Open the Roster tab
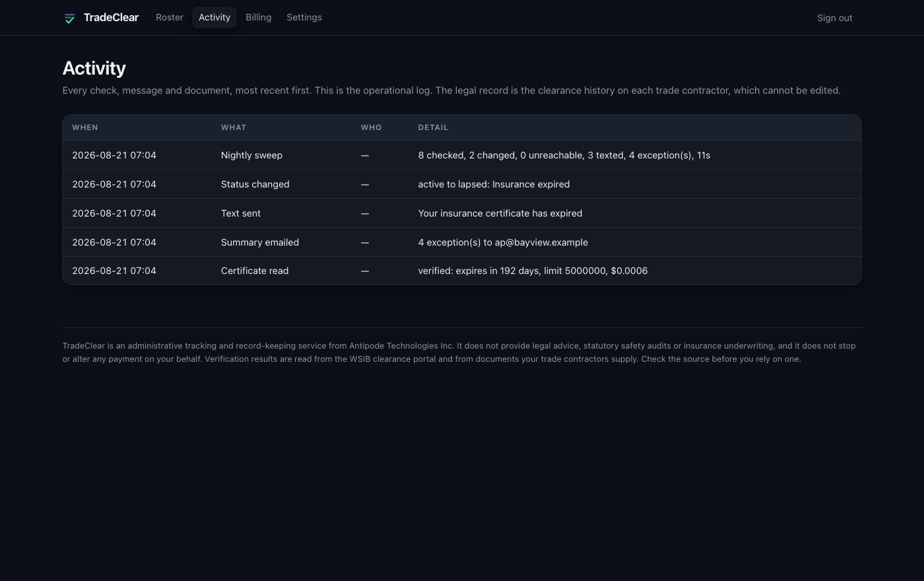The image size is (924, 581). (x=170, y=18)
